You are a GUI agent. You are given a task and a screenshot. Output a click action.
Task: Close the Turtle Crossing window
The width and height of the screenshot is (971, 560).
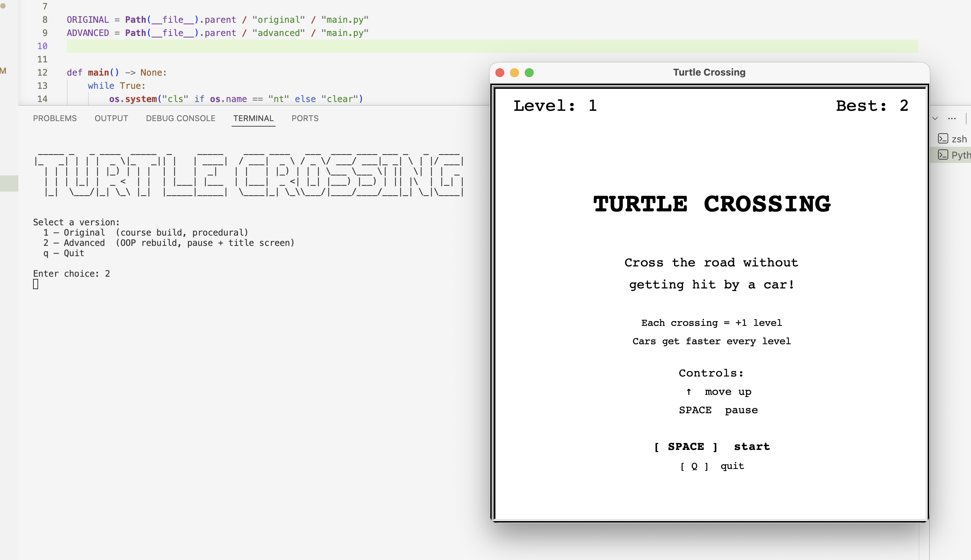499,73
